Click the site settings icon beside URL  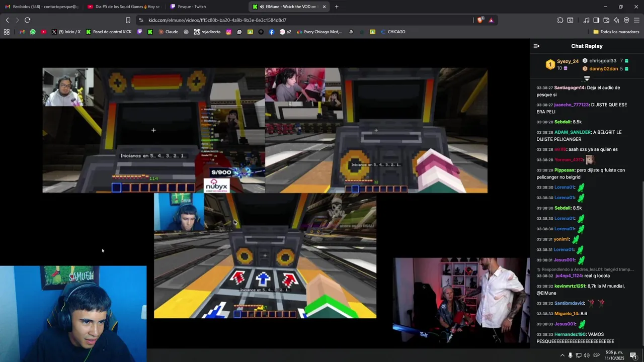[x=141, y=20]
